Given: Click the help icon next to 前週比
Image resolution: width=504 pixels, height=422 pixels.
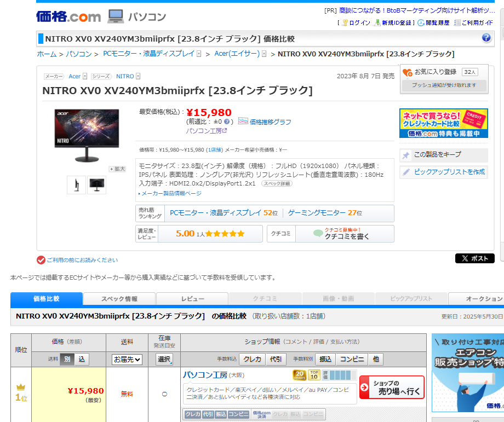Looking at the screenshot, I should [227, 122].
